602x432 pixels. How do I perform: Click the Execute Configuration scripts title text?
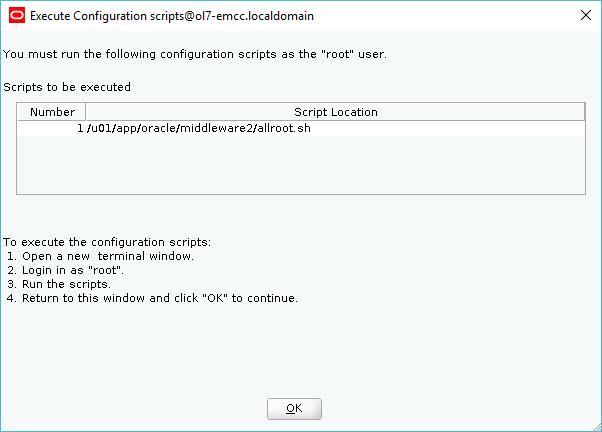coord(172,16)
